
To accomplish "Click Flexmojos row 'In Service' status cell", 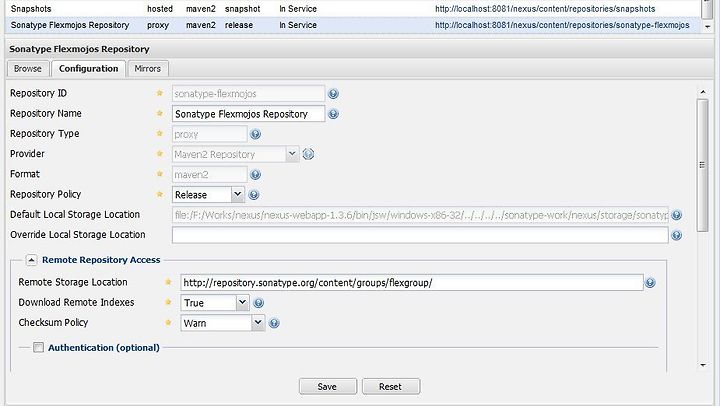I will pyautogui.click(x=298, y=25).
